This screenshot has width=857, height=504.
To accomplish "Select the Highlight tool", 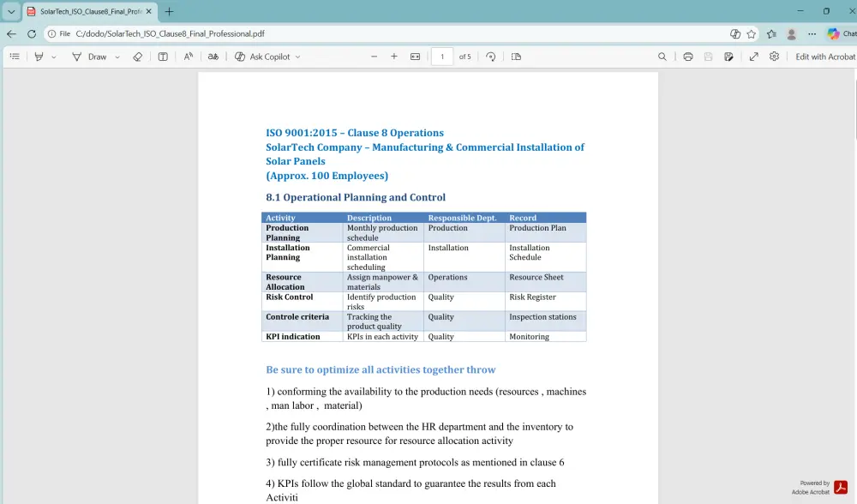I will pos(39,57).
